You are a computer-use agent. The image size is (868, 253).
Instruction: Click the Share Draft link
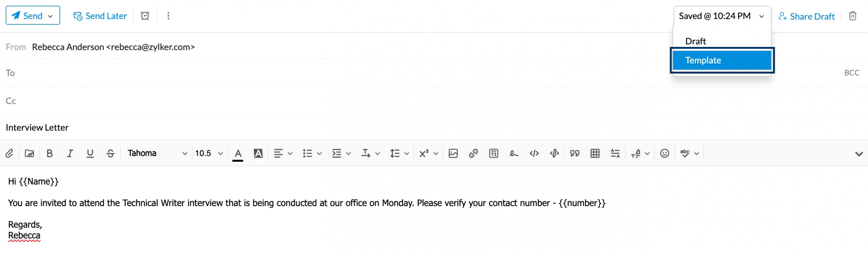point(806,17)
